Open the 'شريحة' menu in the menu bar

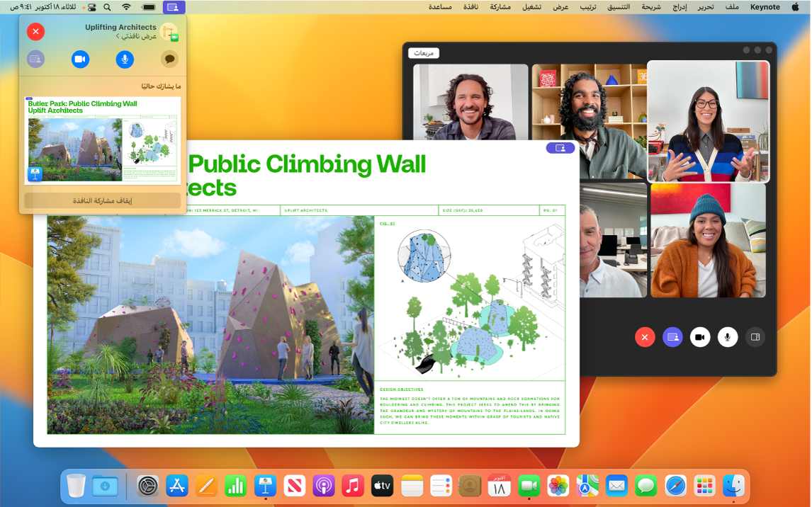click(x=650, y=7)
